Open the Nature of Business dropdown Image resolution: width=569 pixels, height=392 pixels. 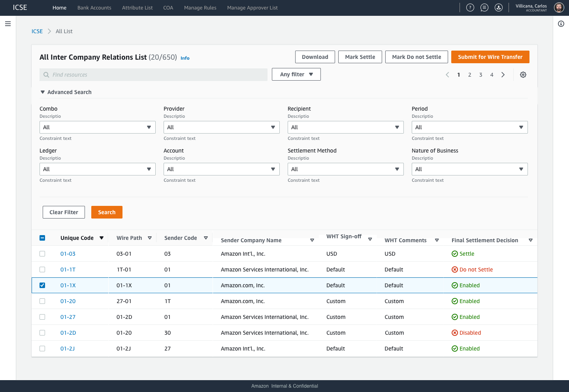point(470,169)
